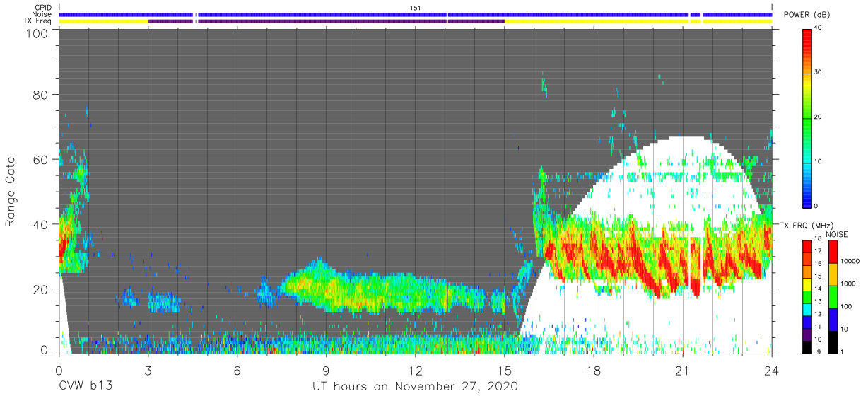Click the 'CVW b13' radar beam label

tap(86, 386)
